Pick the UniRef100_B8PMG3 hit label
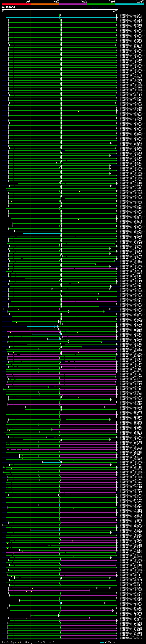 point(131,191)
